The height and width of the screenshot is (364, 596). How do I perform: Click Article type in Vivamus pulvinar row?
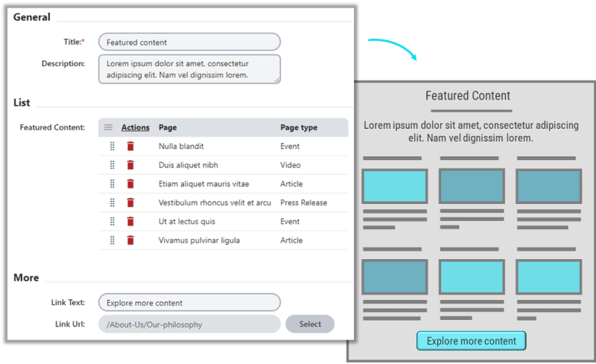(x=291, y=240)
